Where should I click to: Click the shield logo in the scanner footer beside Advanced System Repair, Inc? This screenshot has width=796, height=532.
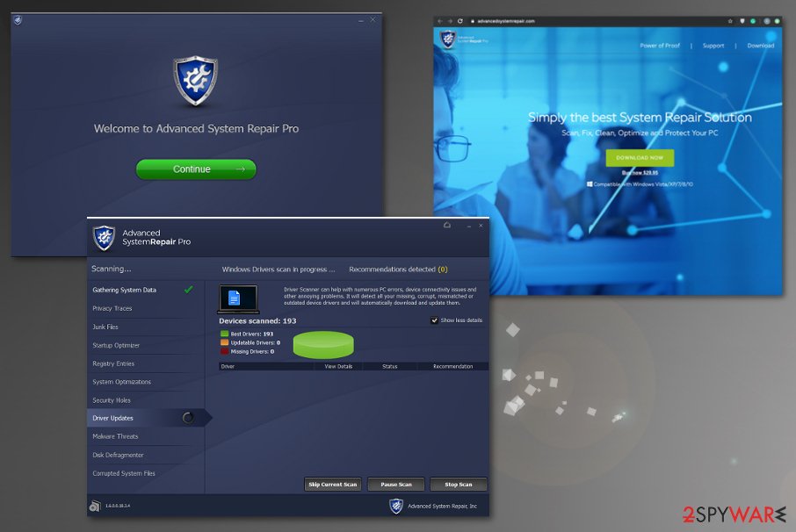pyautogui.click(x=396, y=506)
